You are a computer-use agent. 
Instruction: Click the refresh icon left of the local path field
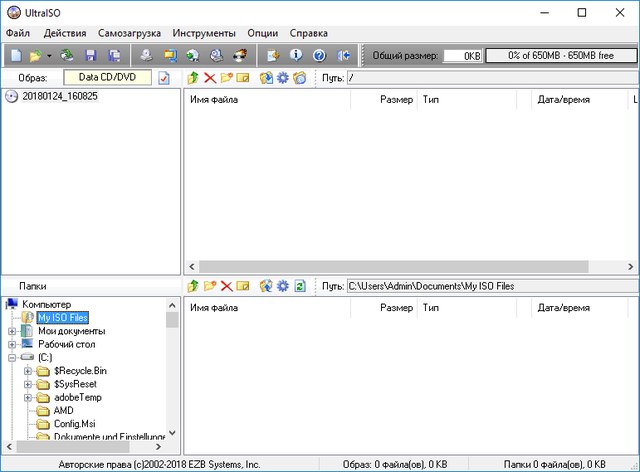pos(299,286)
